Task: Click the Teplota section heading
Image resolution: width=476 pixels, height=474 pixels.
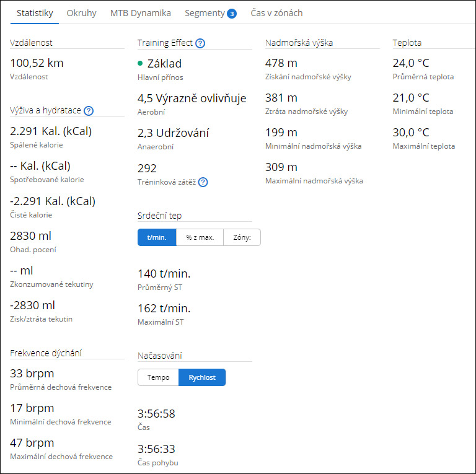Action: pyautogui.click(x=407, y=43)
